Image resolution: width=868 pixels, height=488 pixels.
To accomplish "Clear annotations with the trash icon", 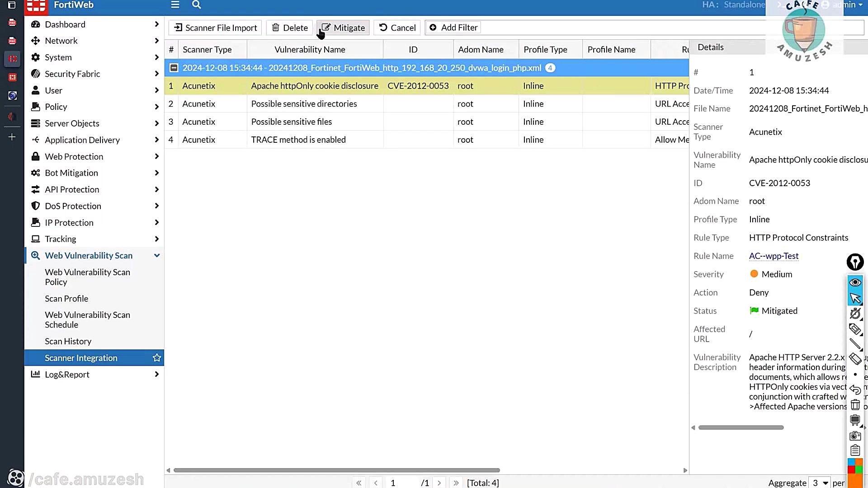I will [855, 405].
